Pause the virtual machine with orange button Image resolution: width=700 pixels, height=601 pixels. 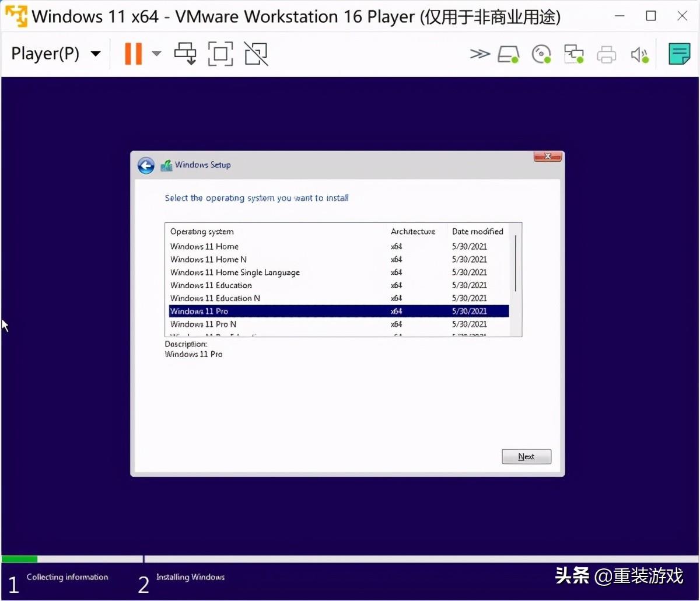click(x=133, y=54)
